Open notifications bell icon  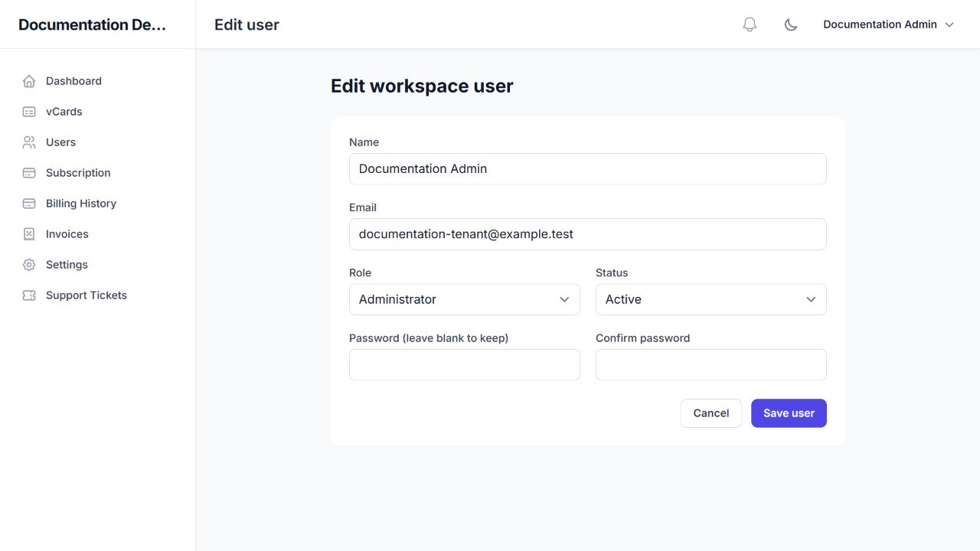[x=750, y=24]
